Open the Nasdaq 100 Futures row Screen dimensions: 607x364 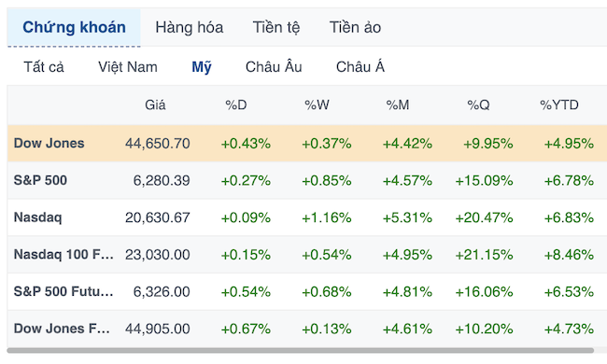(x=307, y=255)
